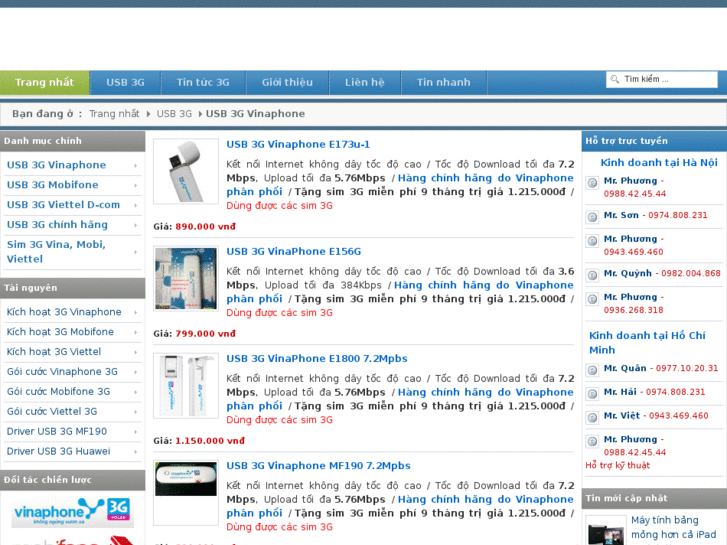Image resolution: width=727 pixels, height=545 pixels.
Task: Open product title USB 3G VinaPhone E1800 7.2Mpbs
Action: (x=317, y=359)
